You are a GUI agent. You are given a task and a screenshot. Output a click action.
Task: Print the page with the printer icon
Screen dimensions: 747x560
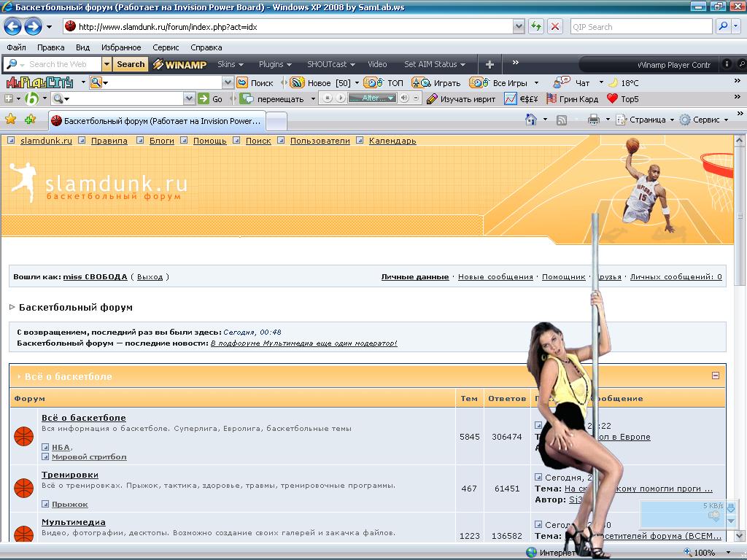click(x=594, y=120)
